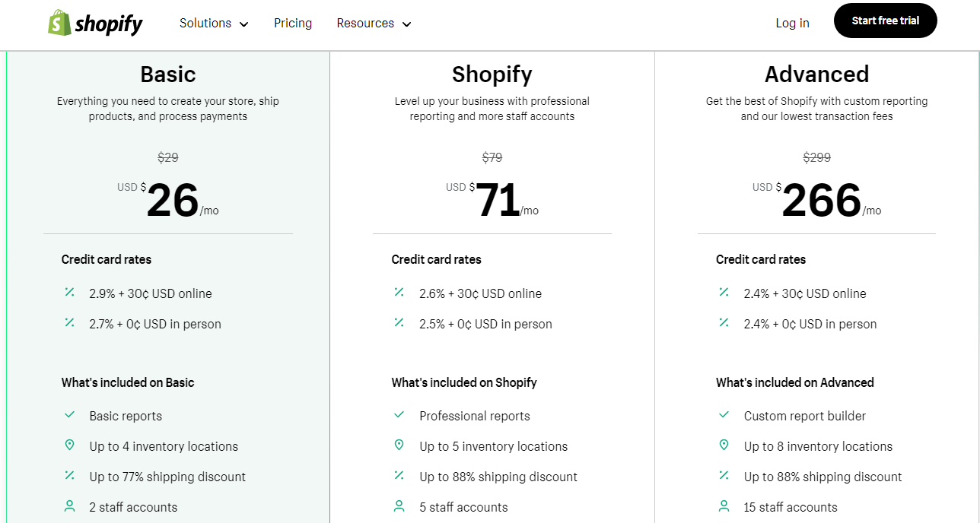Click the Basic plan heading
The height and width of the screenshot is (523, 980).
pyautogui.click(x=168, y=74)
